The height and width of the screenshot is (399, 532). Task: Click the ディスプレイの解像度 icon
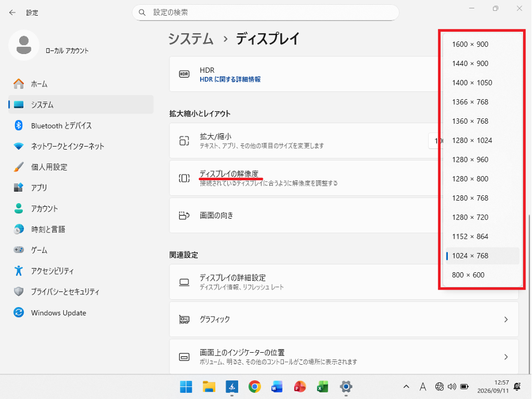click(184, 178)
